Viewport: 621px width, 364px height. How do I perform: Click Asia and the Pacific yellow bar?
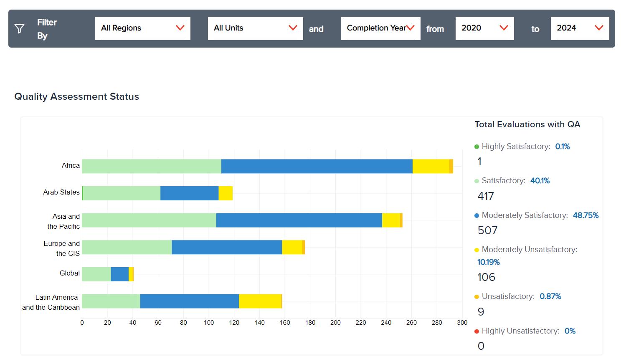pos(391,220)
